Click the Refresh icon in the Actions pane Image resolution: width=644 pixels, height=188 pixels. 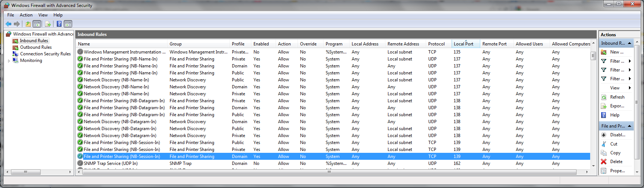[604, 97]
